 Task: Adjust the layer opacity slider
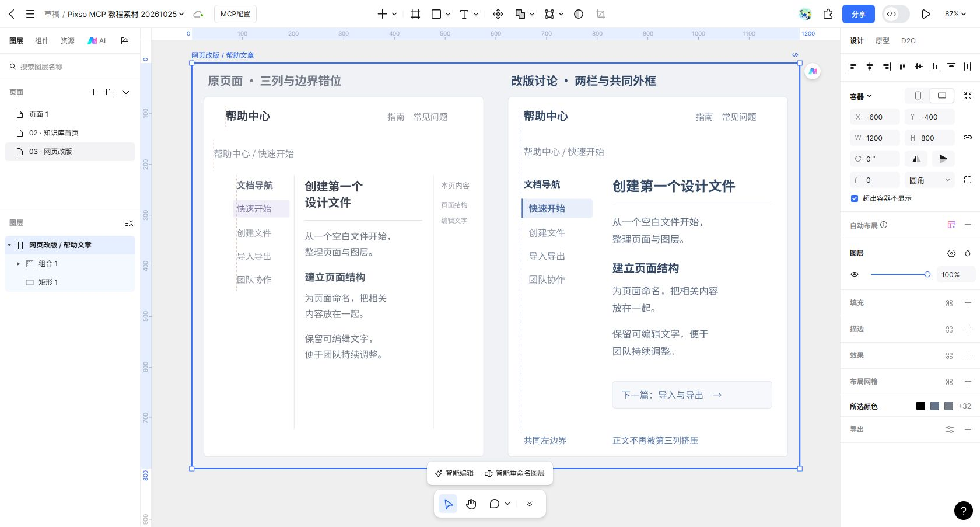pos(900,274)
